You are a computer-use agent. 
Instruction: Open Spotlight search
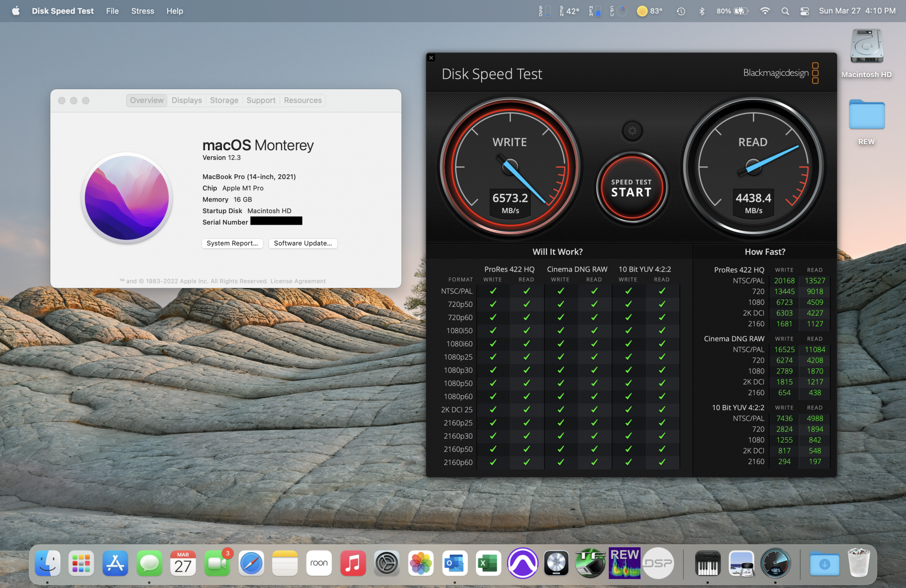pyautogui.click(x=785, y=11)
